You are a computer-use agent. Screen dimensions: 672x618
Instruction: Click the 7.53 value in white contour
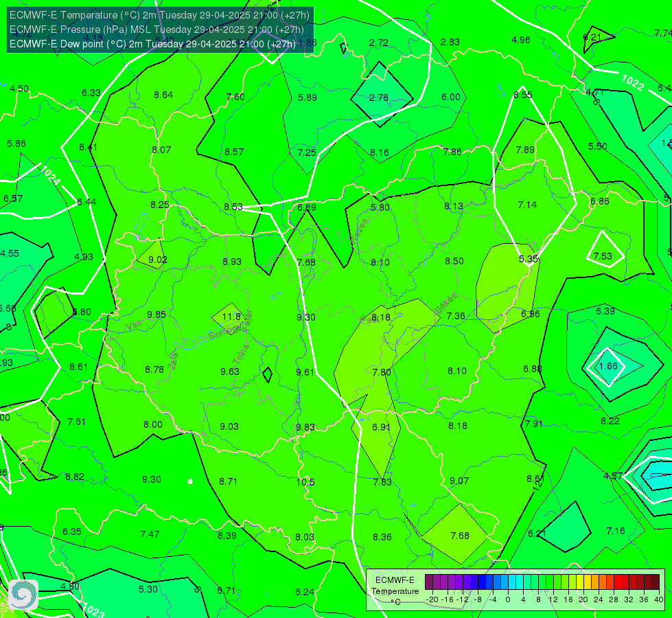pyautogui.click(x=603, y=256)
